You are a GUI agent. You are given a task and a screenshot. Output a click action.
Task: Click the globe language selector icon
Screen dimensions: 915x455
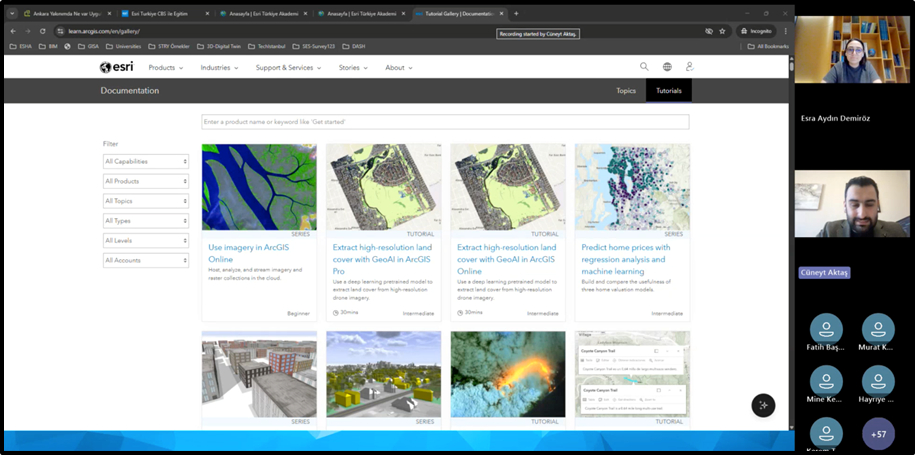pos(667,67)
